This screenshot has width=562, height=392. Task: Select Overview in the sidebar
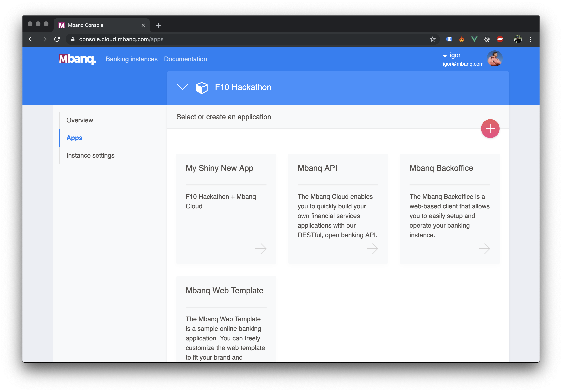(x=79, y=120)
